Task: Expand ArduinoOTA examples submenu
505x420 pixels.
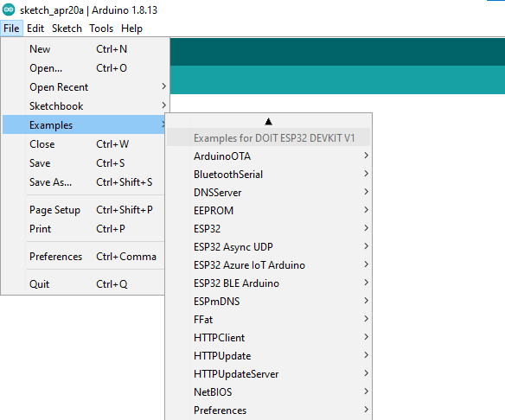Action: (269, 156)
